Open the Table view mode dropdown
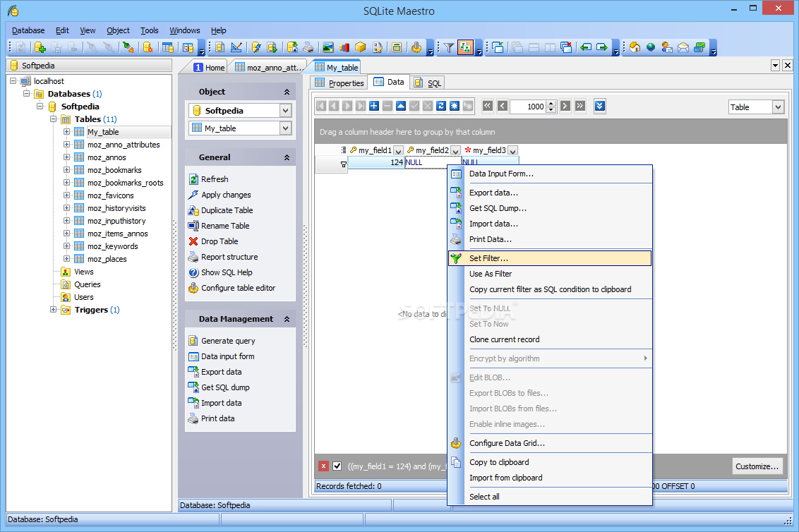The width and height of the screenshot is (799, 532). click(778, 107)
